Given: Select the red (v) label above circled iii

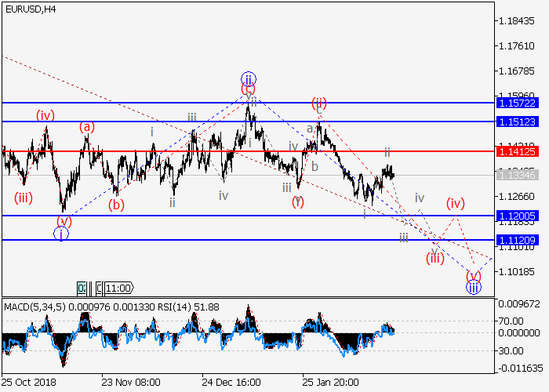Looking at the screenshot, I should (473, 275).
